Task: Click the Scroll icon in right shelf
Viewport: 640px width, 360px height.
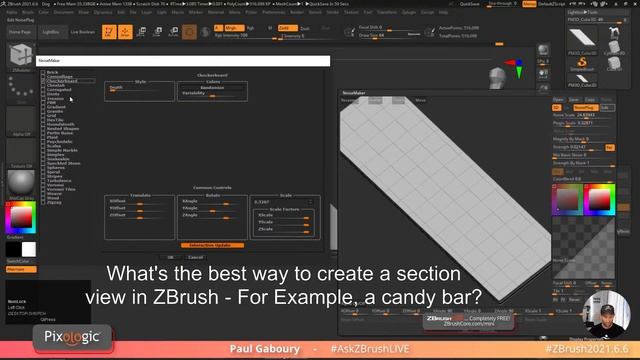Action: pyautogui.click(x=543, y=74)
